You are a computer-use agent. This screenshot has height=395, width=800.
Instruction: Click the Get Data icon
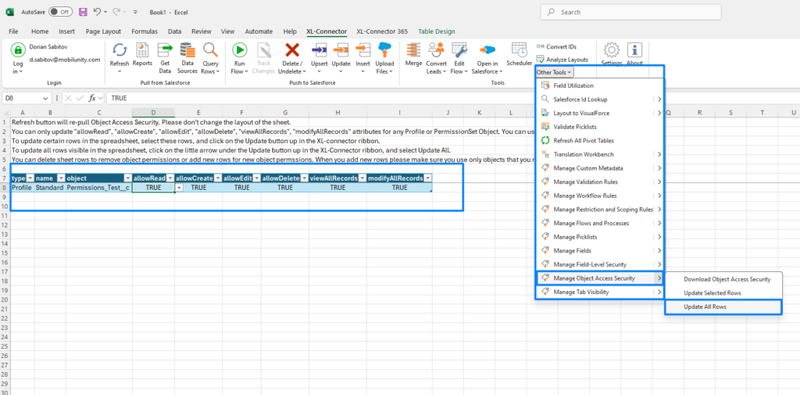coord(165,50)
